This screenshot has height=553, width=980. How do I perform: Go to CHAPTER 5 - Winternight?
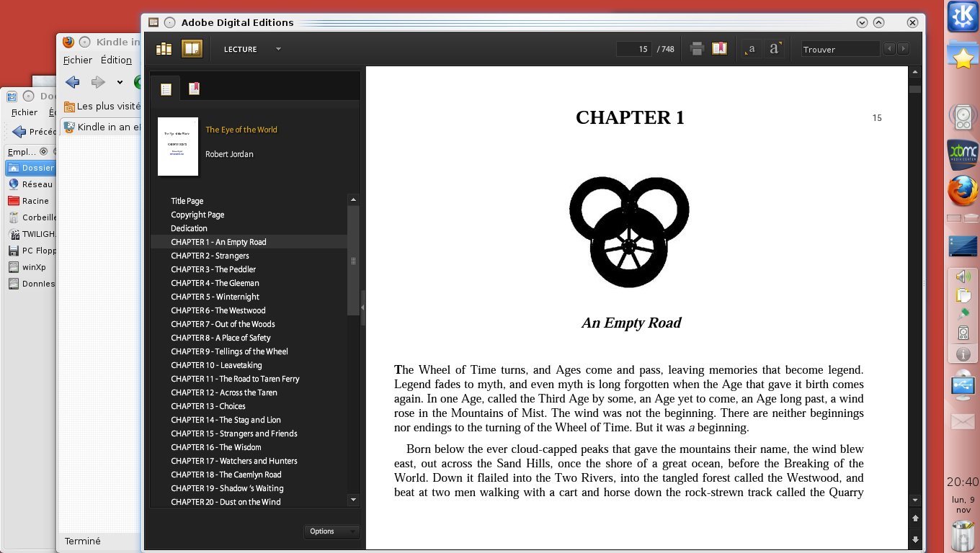[215, 297]
